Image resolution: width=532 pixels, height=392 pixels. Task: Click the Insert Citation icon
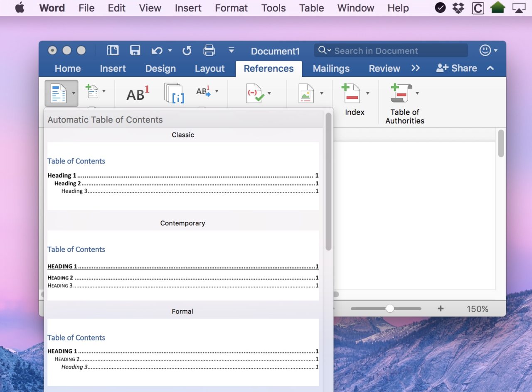(254, 93)
